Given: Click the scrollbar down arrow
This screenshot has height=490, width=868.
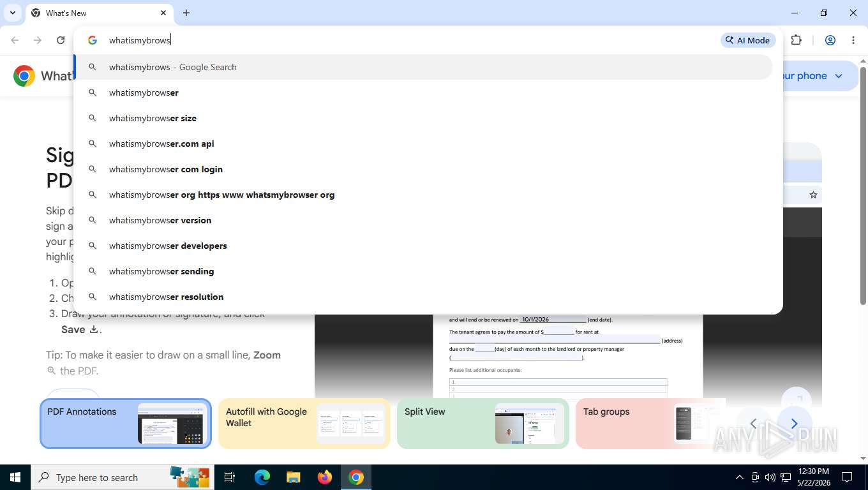Looking at the screenshot, I should [863, 458].
